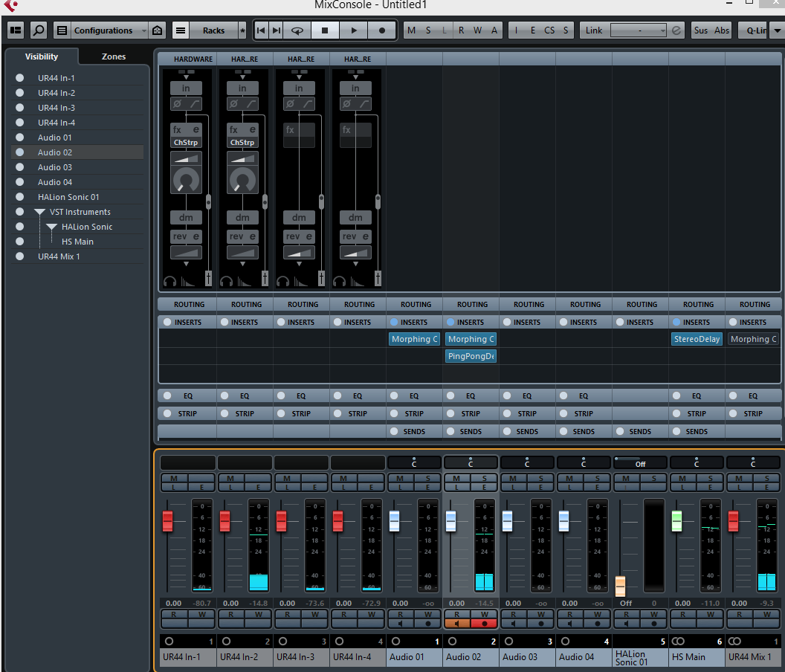Screen dimensions: 785x672
Task: Open the Racks selection menu
Action: tap(213, 30)
